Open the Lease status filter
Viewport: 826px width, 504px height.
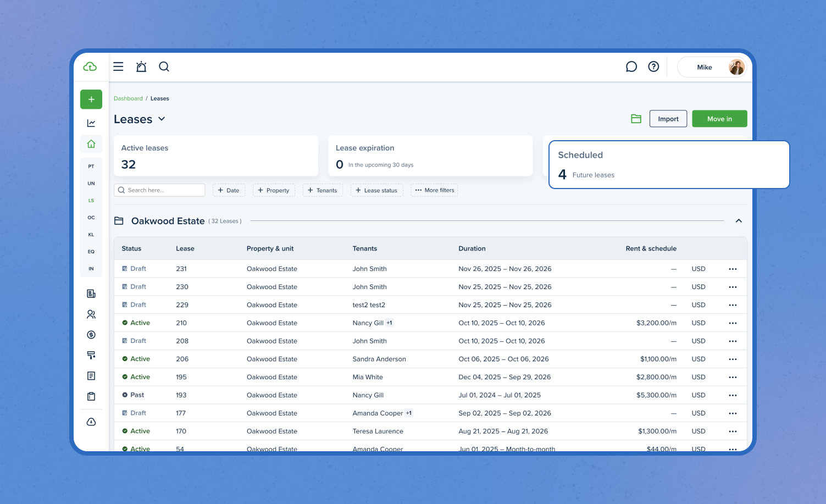point(376,190)
